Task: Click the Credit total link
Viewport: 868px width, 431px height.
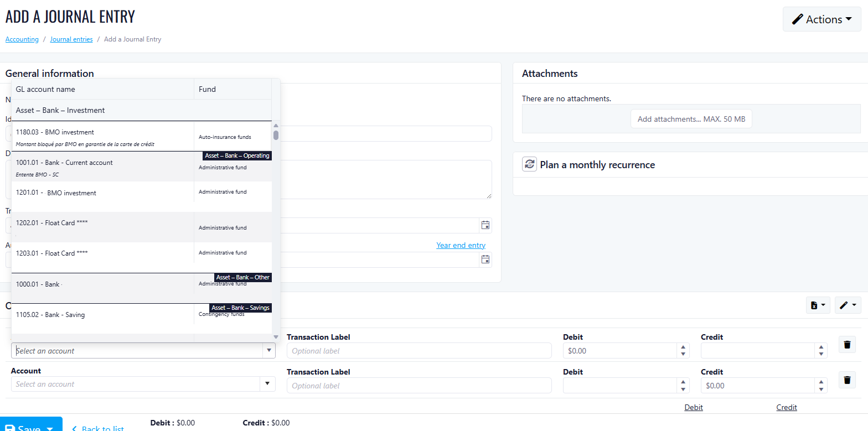Action: click(x=787, y=407)
